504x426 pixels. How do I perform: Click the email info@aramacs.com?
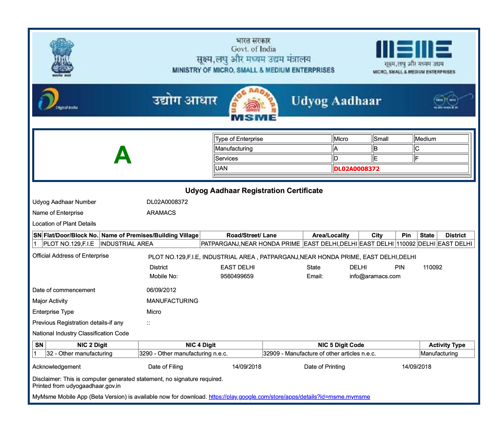[x=375, y=276]
